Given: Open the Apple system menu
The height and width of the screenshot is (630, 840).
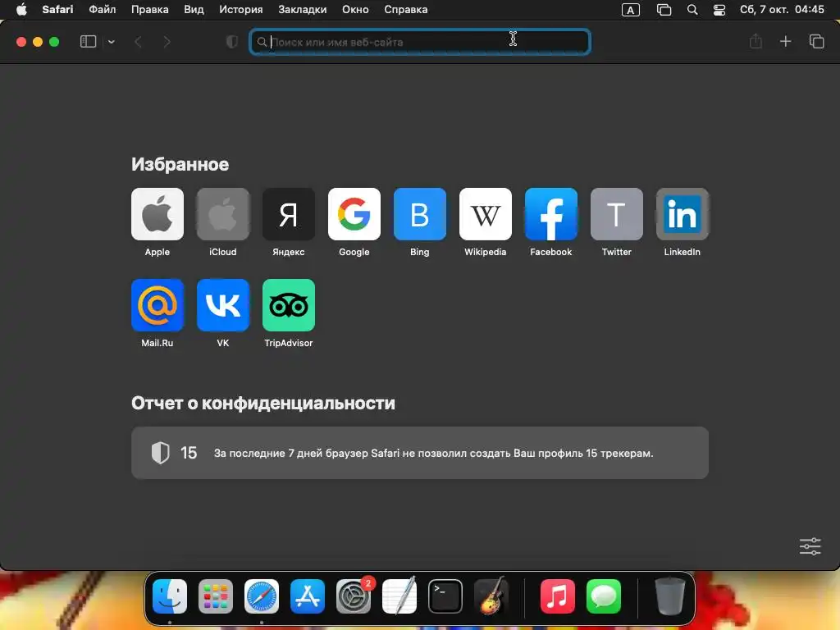Looking at the screenshot, I should [21, 10].
